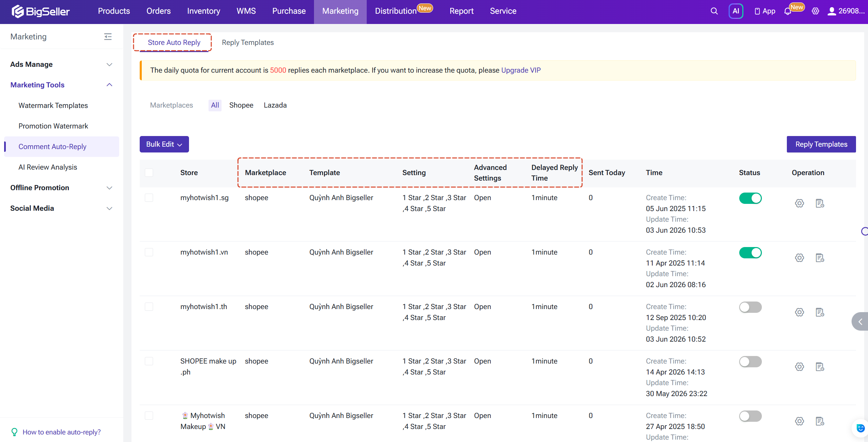Open the WMS menu
Viewport: 868px width, 442px height.
246,11
